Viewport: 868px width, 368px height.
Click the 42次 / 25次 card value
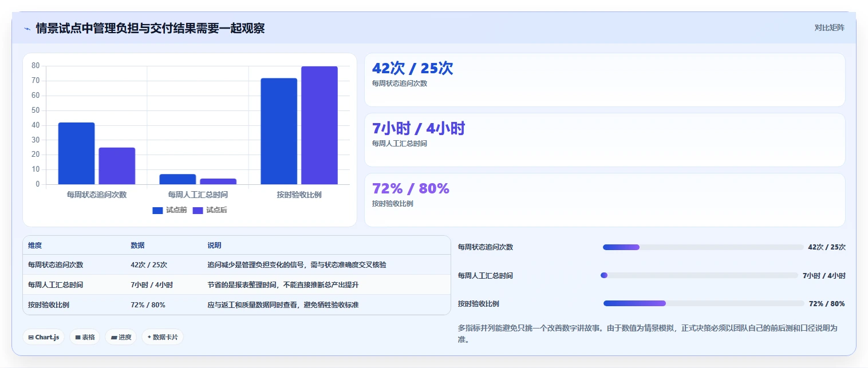[x=412, y=68]
